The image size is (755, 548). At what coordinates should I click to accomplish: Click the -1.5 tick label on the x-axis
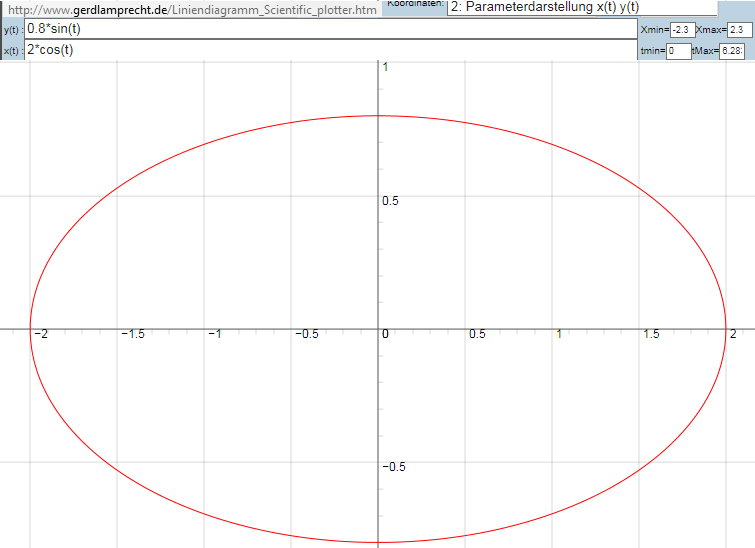tap(133, 334)
